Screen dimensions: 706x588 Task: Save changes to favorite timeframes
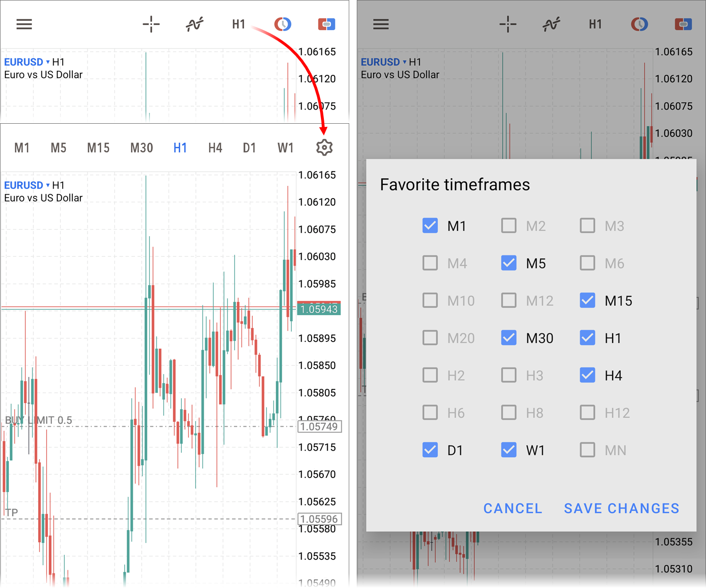click(x=621, y=508)
